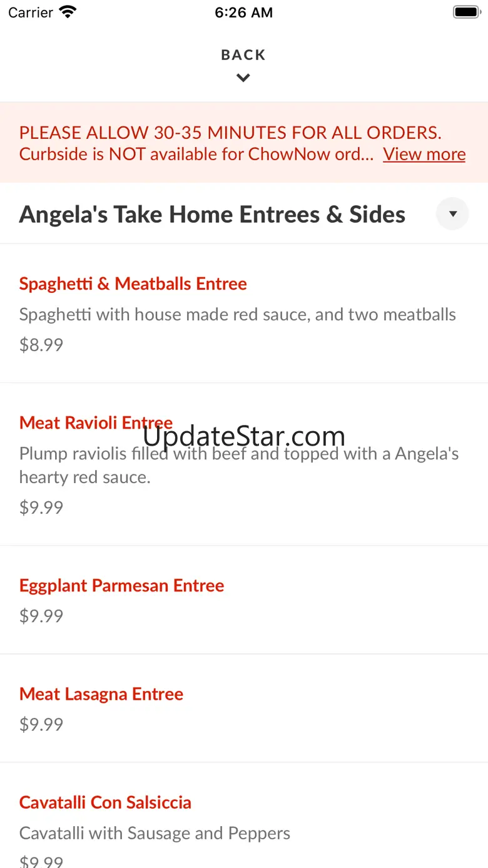Viewport: 488px width, 868px height.
Task: Tap the Plump raviolis description text
Action: pyautogui.click(x=239, y=465)
